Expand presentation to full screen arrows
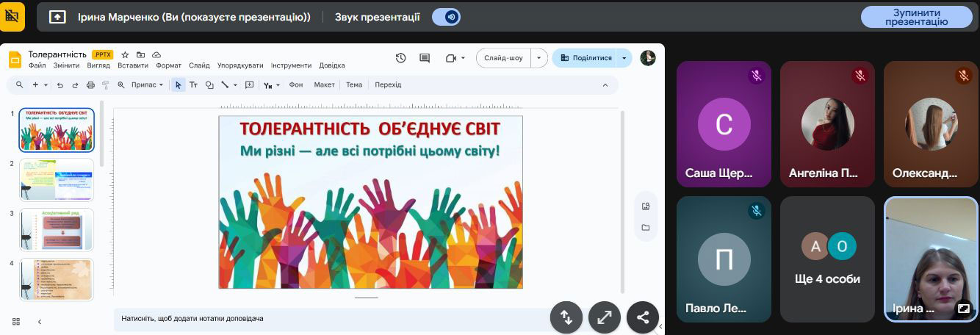This screenshot has width=980, height=335. [604, 317]
